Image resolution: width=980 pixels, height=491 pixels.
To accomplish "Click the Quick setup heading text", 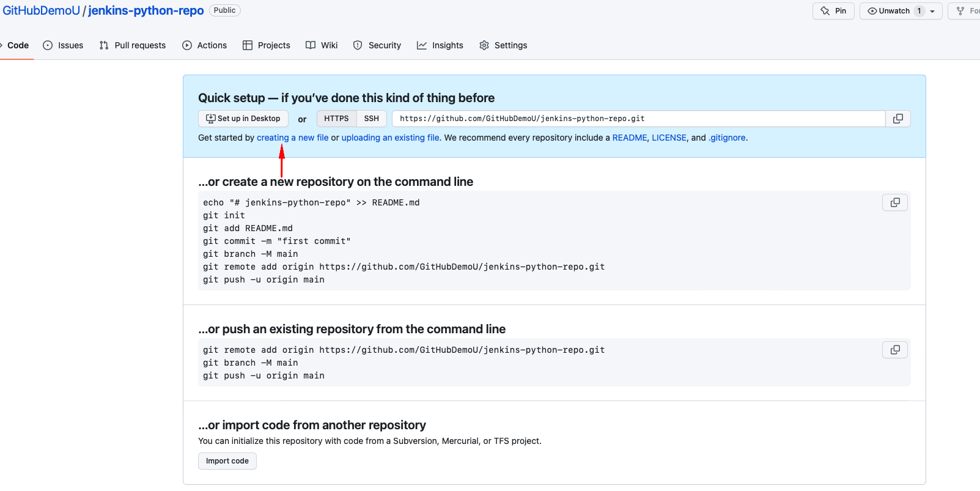I will point(346,98).
